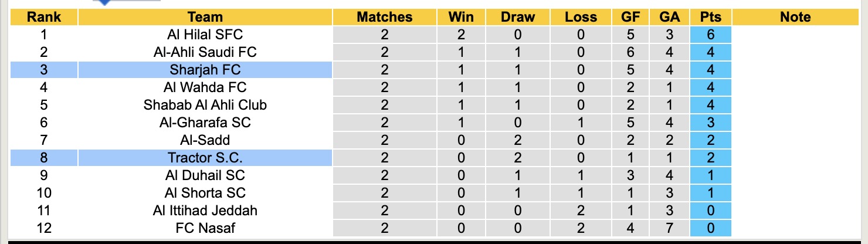Click the Pts column header
This screenshot has width=868, height=244.
click(x=711, y=17)
